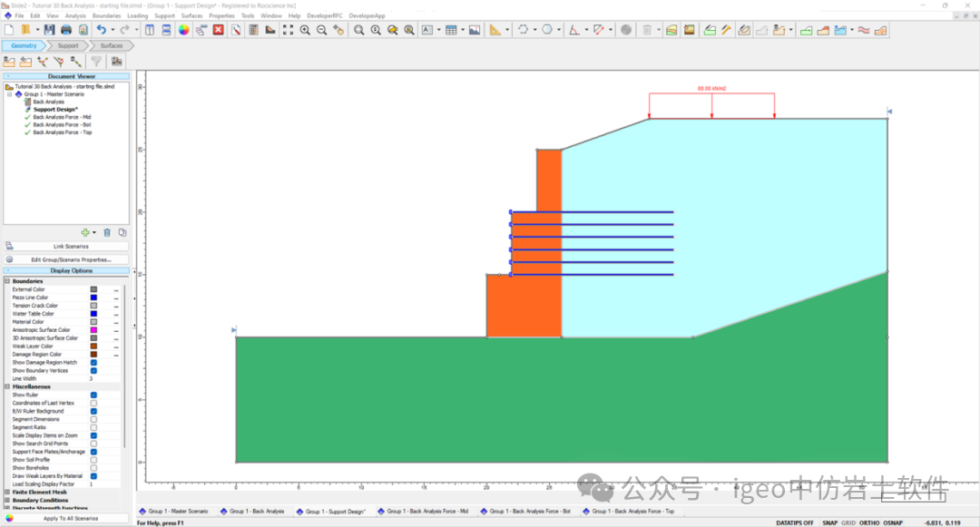Click the Apply To All Scenarios button
This screenshot has width=980, height=527.
coord(65,518)
